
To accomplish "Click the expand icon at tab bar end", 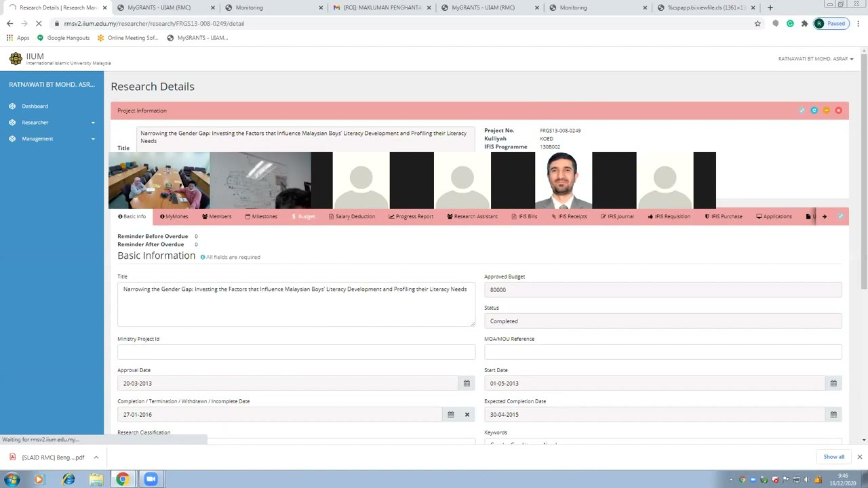I will coord(841,217).
